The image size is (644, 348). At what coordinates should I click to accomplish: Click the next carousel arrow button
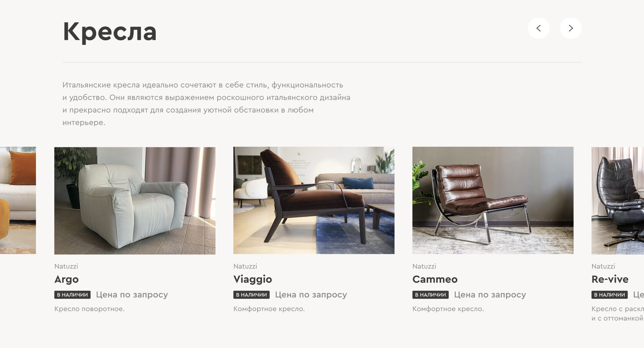pyautogui.click(x=570, y=28)
